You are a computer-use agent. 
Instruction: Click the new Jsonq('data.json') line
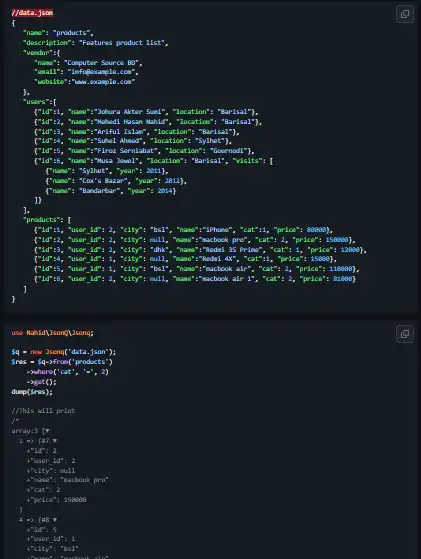click(x=63, y=352)
